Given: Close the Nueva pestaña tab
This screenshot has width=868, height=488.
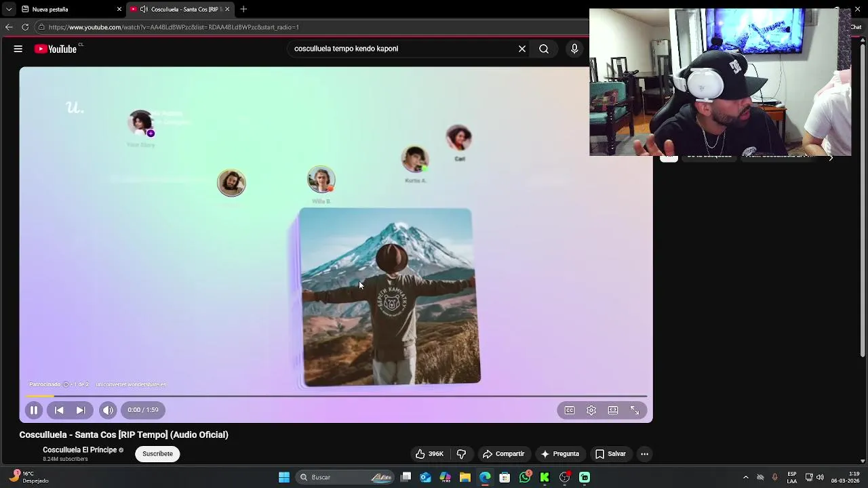Looking at the screenshot, I should (x=119, y=9).
